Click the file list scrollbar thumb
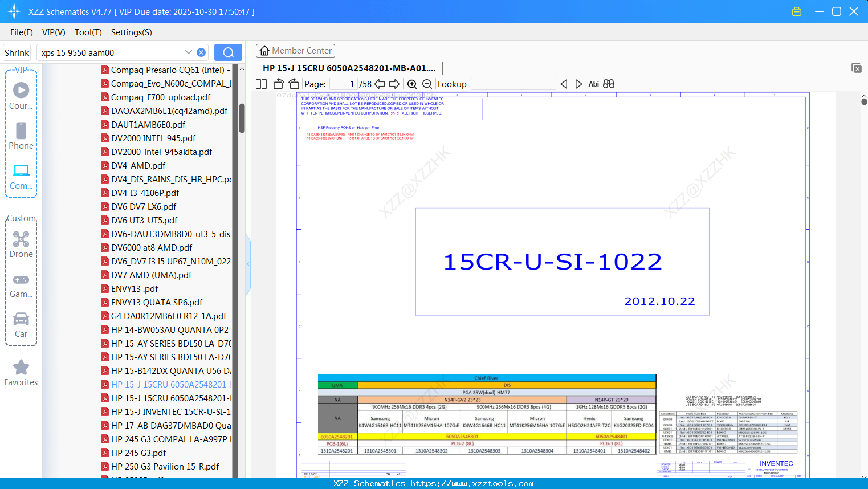This screenshot has height=489, width=868. 242,118
